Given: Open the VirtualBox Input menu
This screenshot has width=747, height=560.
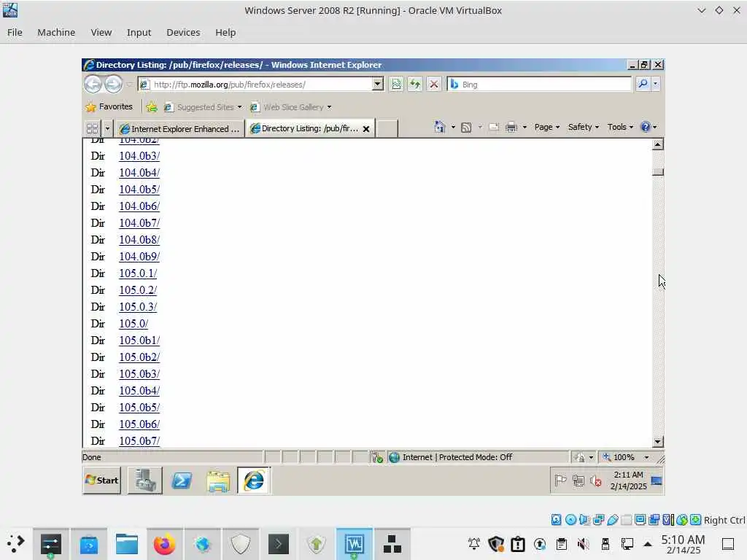Looking at the screenshot, I should tap(139, 32).
